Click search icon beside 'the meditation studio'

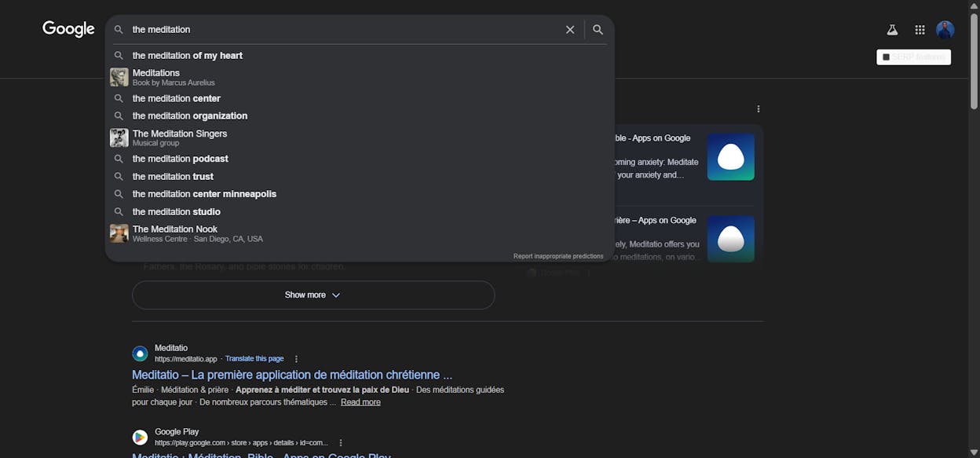point(119,211)
